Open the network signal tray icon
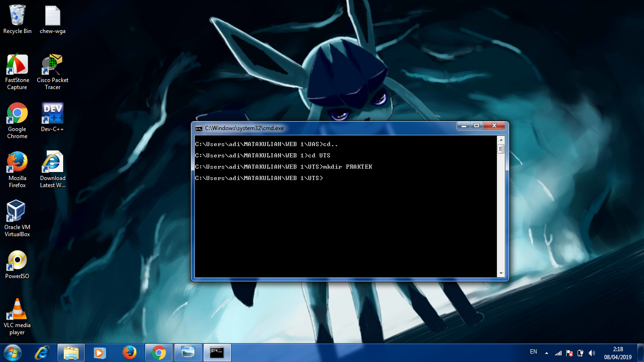644x362 pixels. point(558,353)
